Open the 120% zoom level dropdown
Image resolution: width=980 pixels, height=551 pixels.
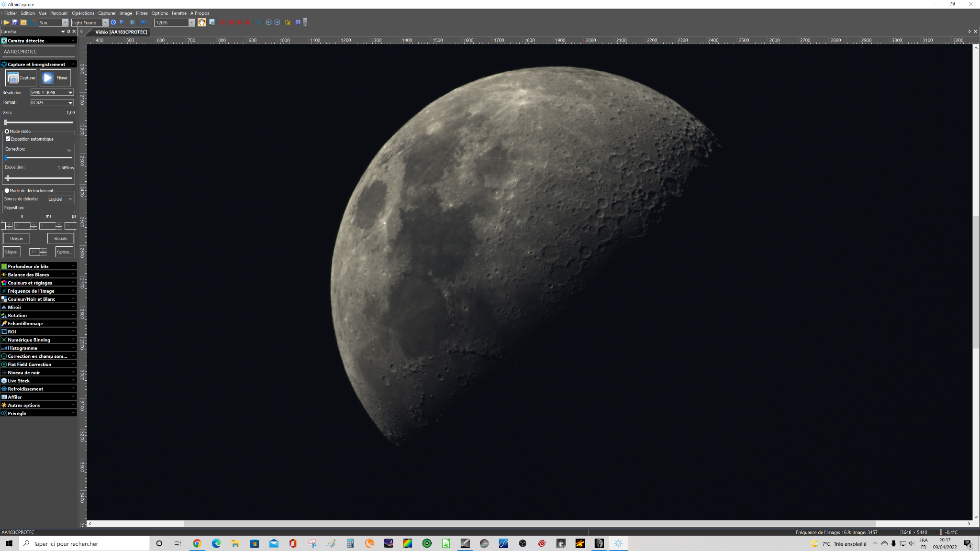(191, 22)
